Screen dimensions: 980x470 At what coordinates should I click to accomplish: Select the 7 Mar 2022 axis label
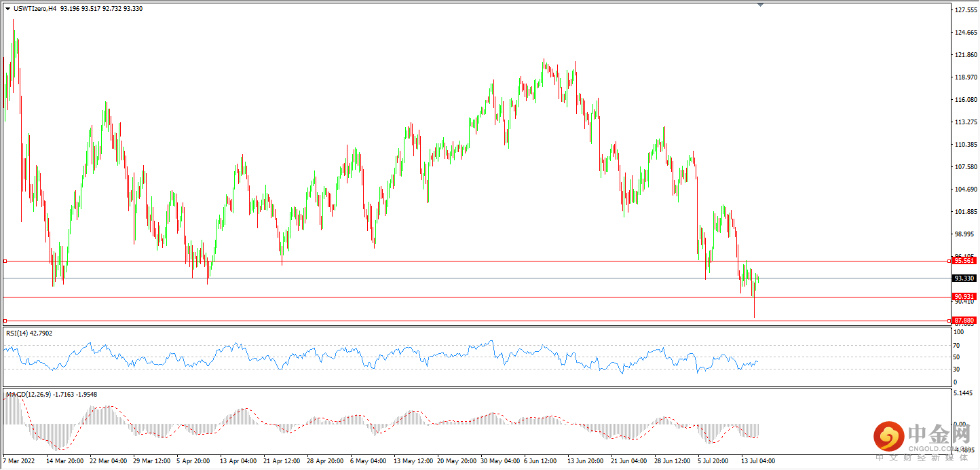pos(18,460)
